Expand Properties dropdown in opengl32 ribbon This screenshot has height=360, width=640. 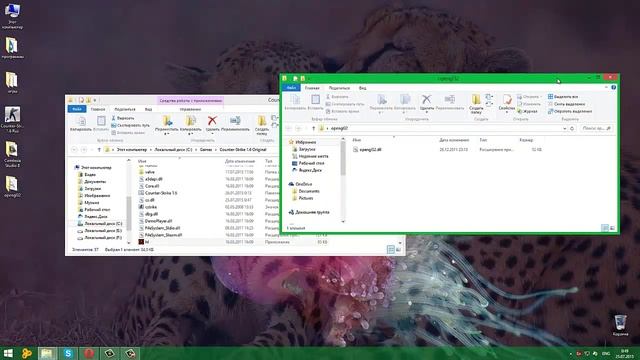[507, 112]
